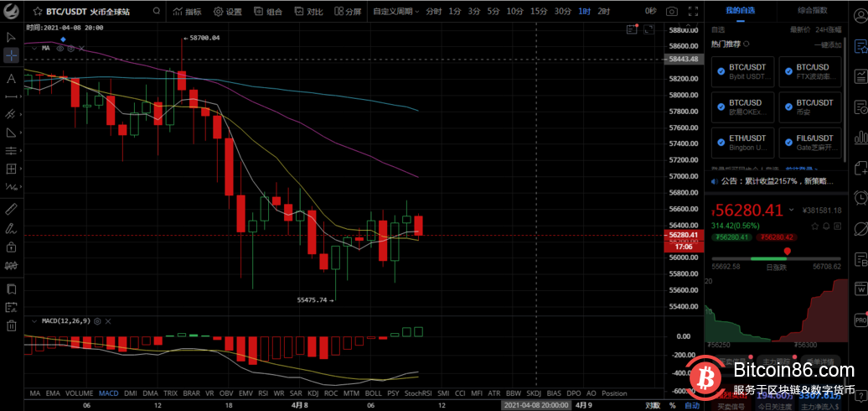Uncheck the ETH/USDT Bingbon checkbox
The image size is (868, 411).
[721, 142]
